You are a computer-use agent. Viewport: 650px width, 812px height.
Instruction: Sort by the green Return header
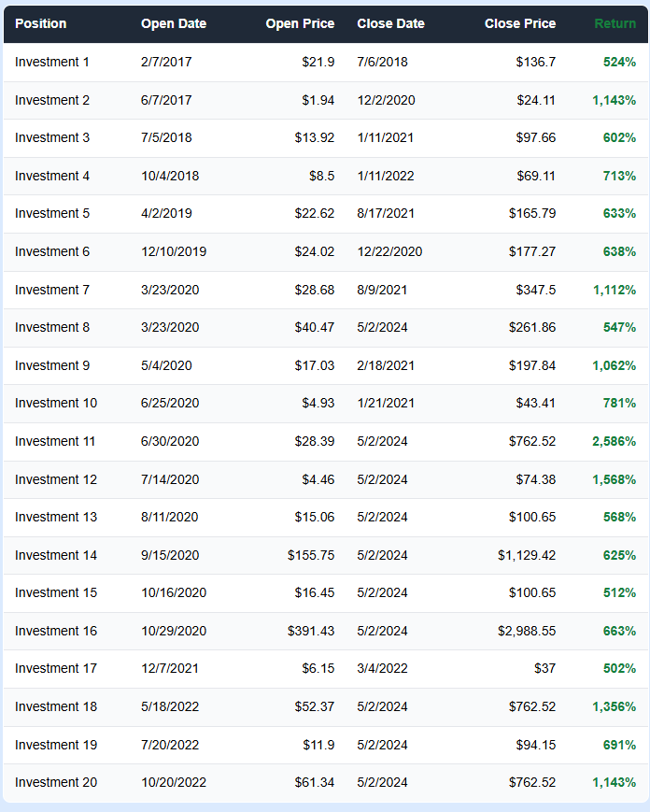(615, 23)
